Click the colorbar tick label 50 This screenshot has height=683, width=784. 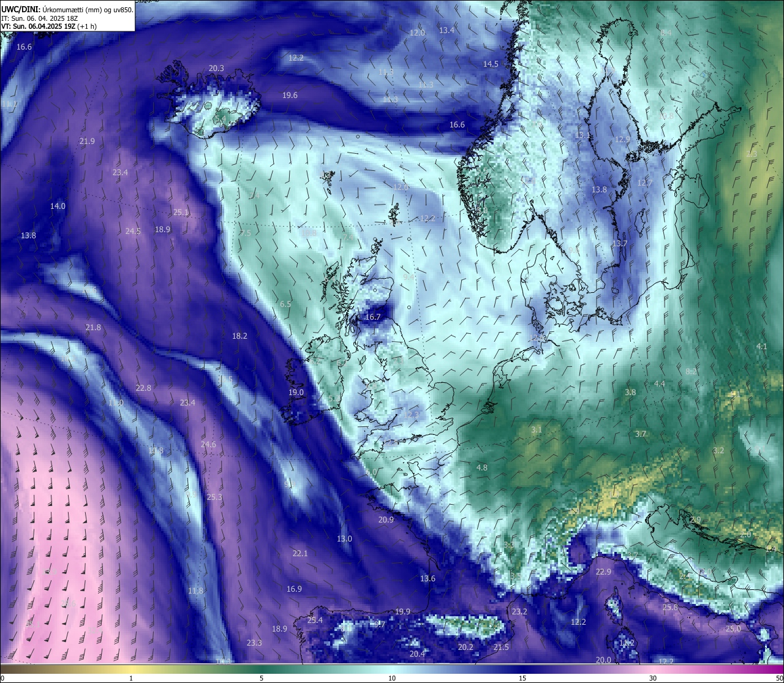coord(779,678)
